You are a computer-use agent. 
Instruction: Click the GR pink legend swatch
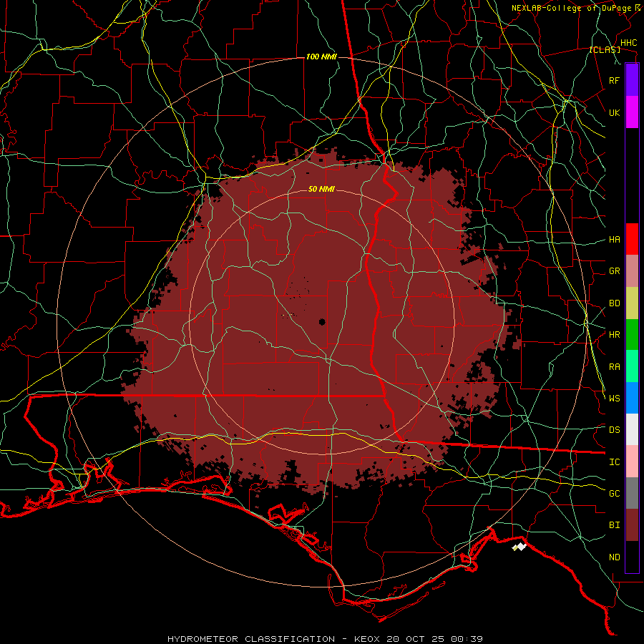pos(632,271)
